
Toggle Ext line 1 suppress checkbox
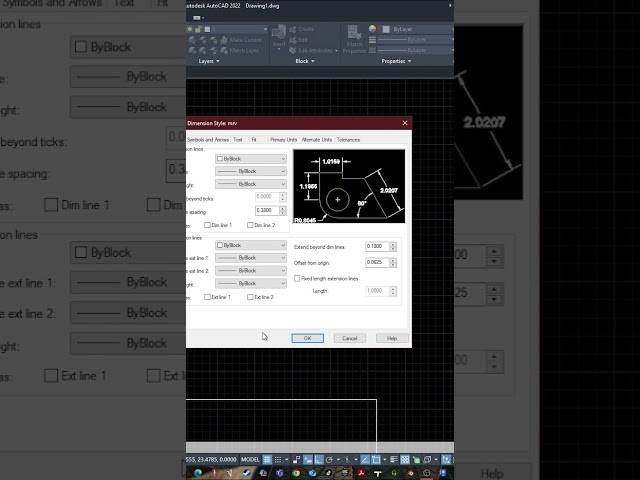pos(207,297)
